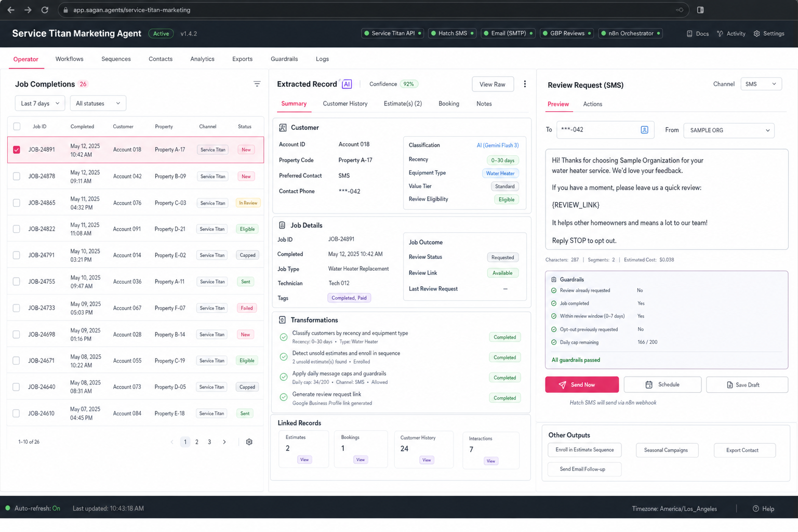
Task: View linked Estimates records
Action: [x=304, y=460]
